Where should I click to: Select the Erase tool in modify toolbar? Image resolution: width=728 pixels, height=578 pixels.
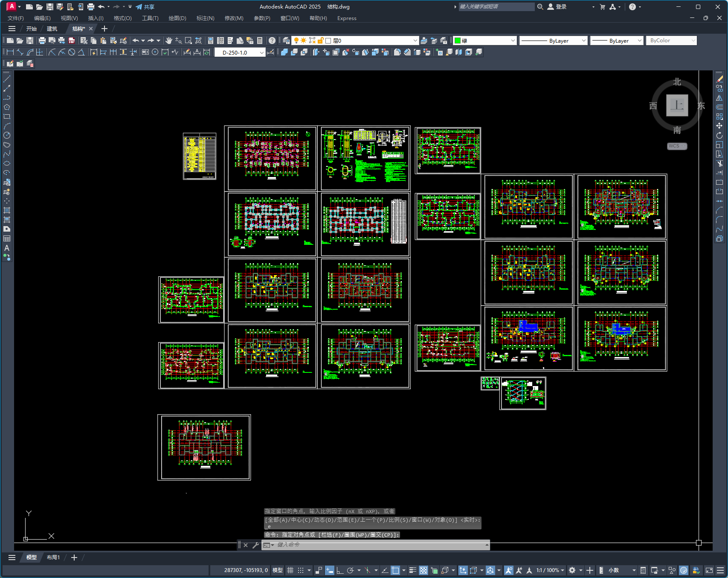point(719,79)
